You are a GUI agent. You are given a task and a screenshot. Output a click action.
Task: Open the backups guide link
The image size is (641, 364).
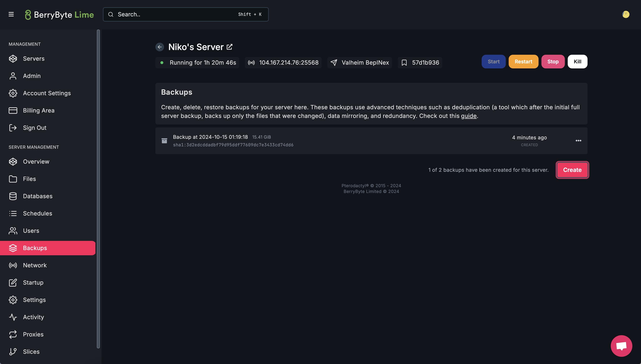(x=469, y=116)
